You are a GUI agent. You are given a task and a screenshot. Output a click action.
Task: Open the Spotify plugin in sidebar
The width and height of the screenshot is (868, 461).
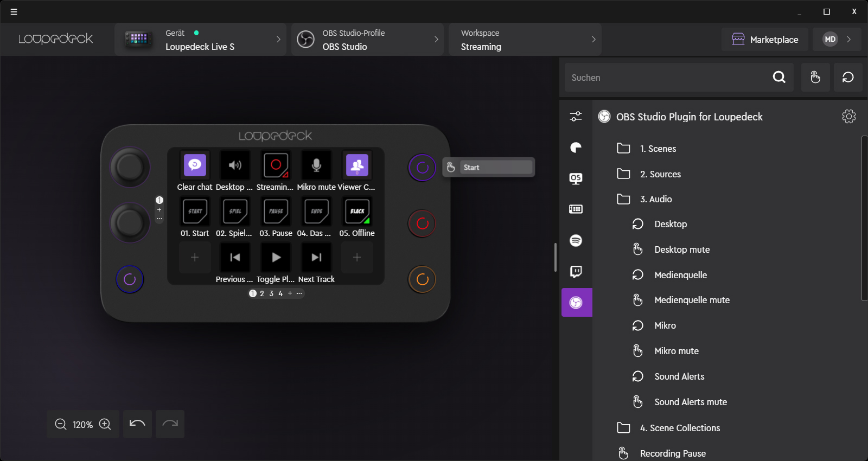pos(576,240)
